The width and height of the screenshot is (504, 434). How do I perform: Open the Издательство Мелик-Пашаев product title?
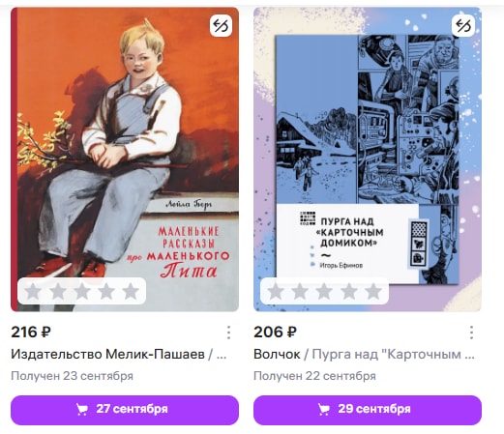click(119, 355)
